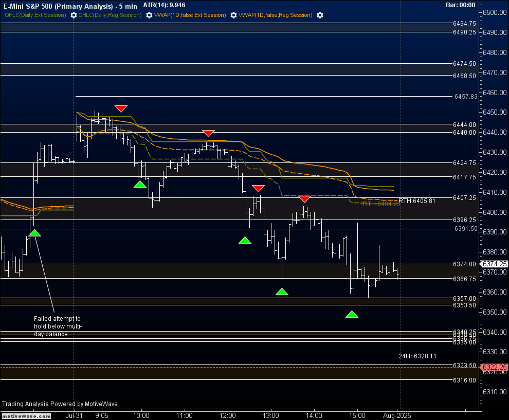Select green up-triangle marker before 15:00
Screen dimensions: 509x420
coord(352,314)
